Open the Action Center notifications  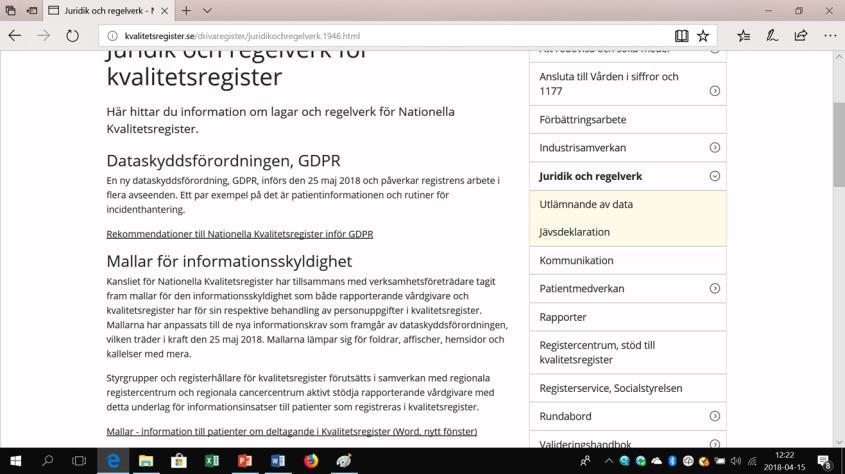(825, 461)
